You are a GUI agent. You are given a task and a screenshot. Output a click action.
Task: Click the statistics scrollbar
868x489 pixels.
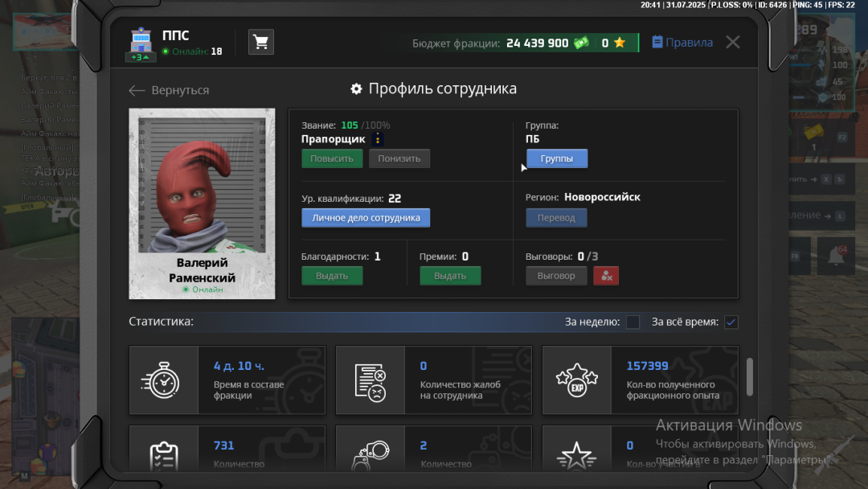point(750,376)
